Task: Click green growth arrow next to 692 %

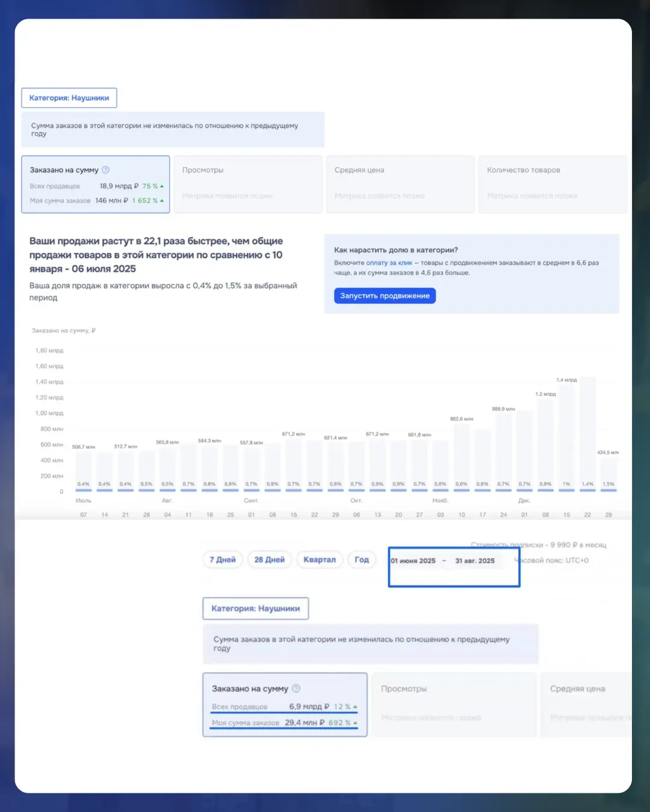Action: (355, 723)
